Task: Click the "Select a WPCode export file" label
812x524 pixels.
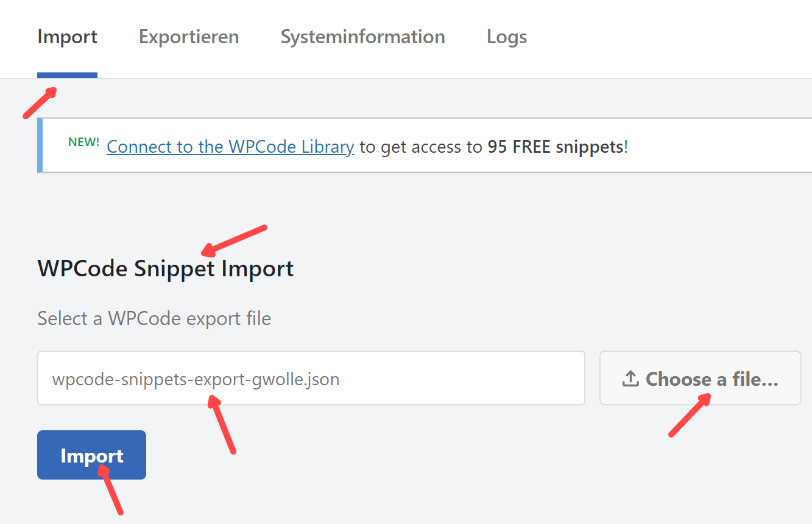Action: tap(154, 318)
